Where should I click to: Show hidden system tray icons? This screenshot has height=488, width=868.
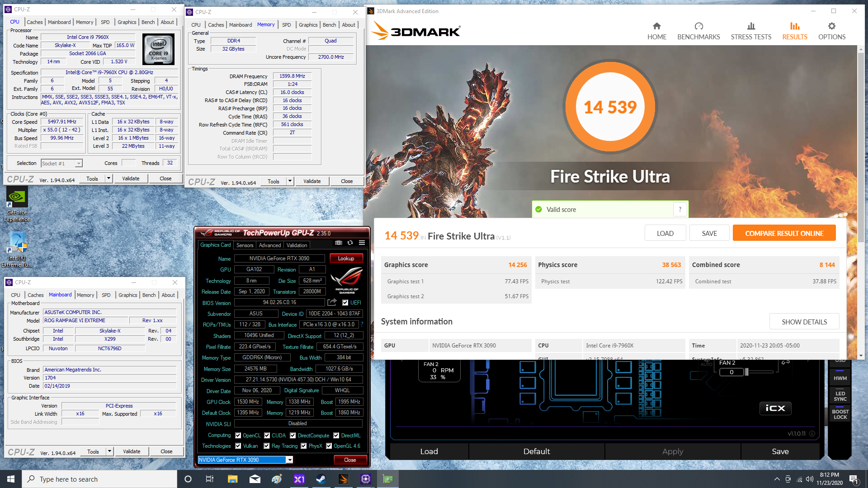coord(777,479)
